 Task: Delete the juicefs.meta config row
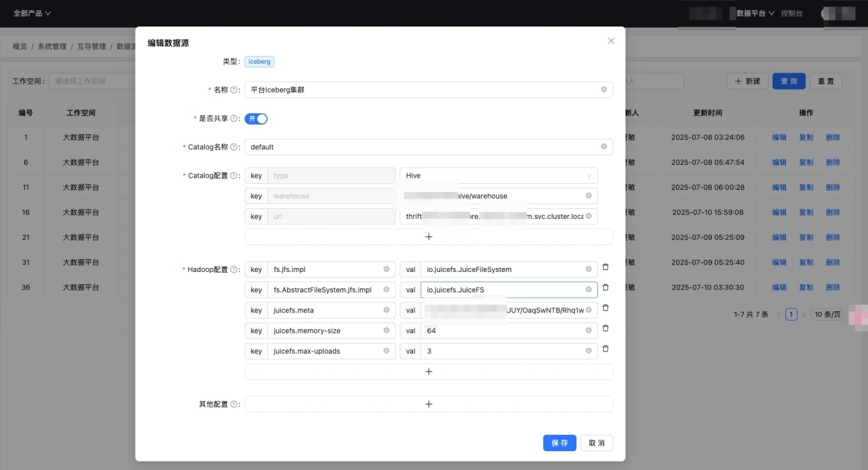pyautogui.click(x=606, y=308)
